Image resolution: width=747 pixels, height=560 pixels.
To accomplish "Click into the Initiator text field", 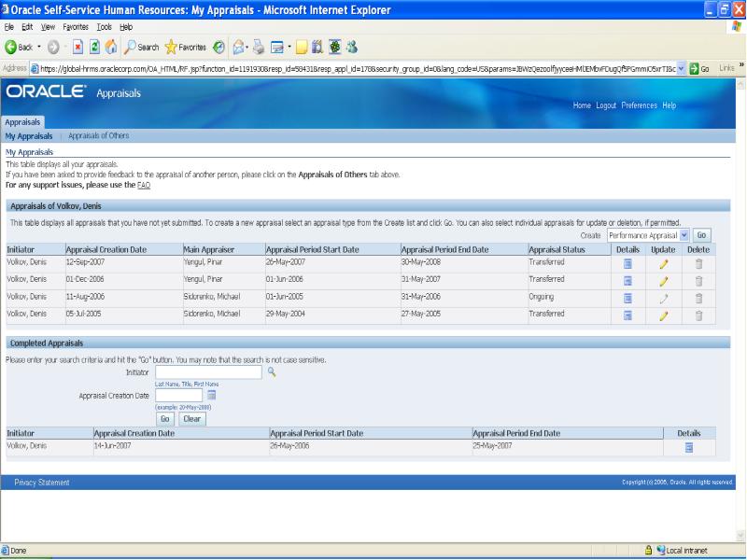I will [207, 371].
